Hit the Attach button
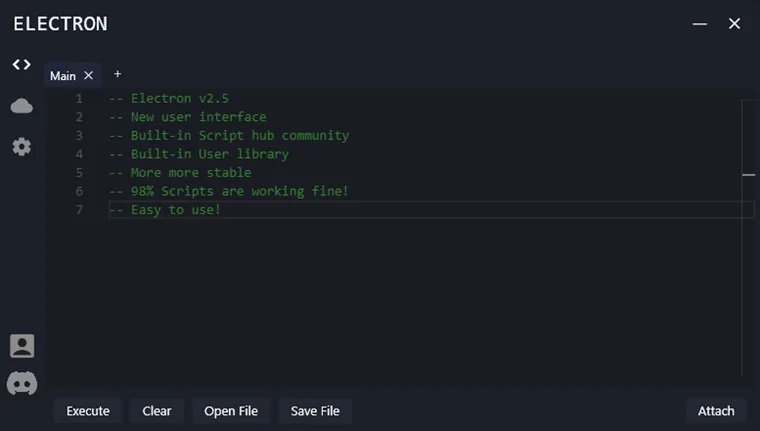The image size is (760, 431). 716,411
